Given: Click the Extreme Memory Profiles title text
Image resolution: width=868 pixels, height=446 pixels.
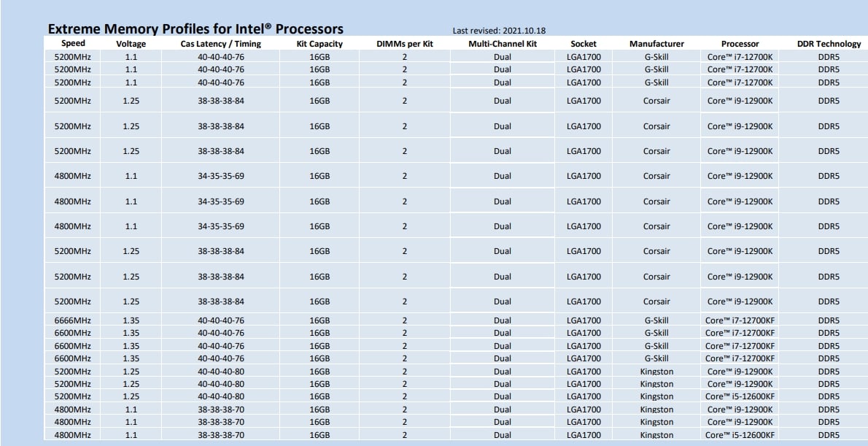Looking at the screenshot, I should 195,29.
